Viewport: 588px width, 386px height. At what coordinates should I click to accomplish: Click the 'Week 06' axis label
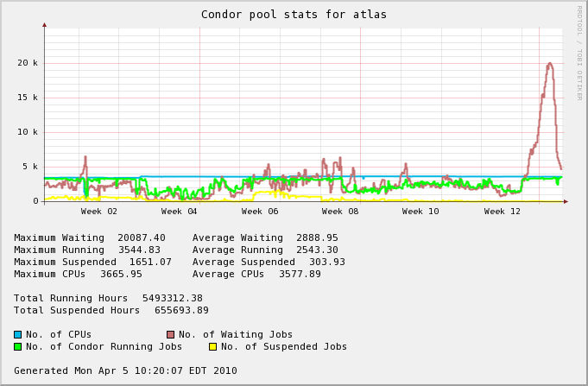(260, 212)
